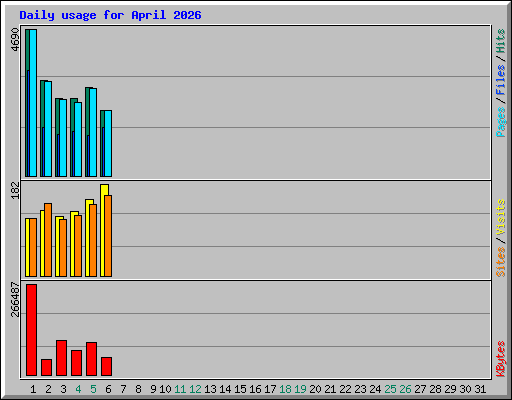The height and width of the screenshot is (400, 512).
Task: Click day label 1 on x-axis
Action: coord(33,389)
